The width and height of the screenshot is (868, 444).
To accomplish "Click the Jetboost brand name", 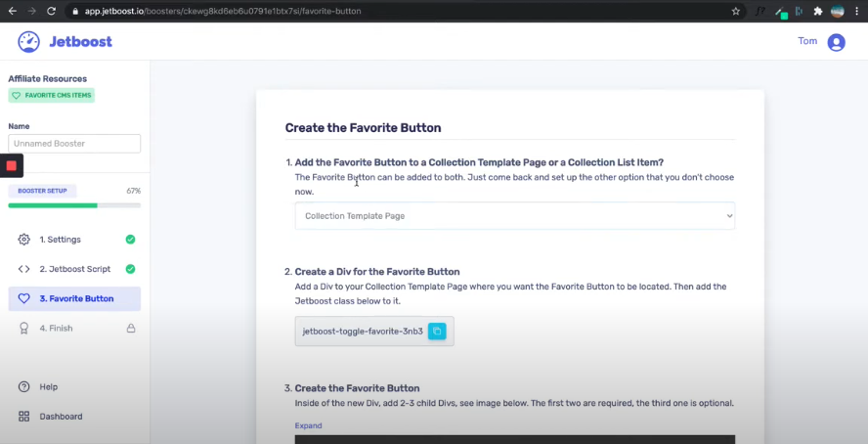I will click(x=81, y=42).
